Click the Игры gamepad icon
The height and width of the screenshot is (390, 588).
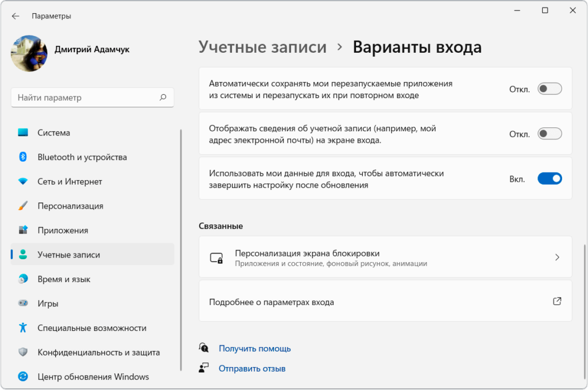tap(23, 303)
